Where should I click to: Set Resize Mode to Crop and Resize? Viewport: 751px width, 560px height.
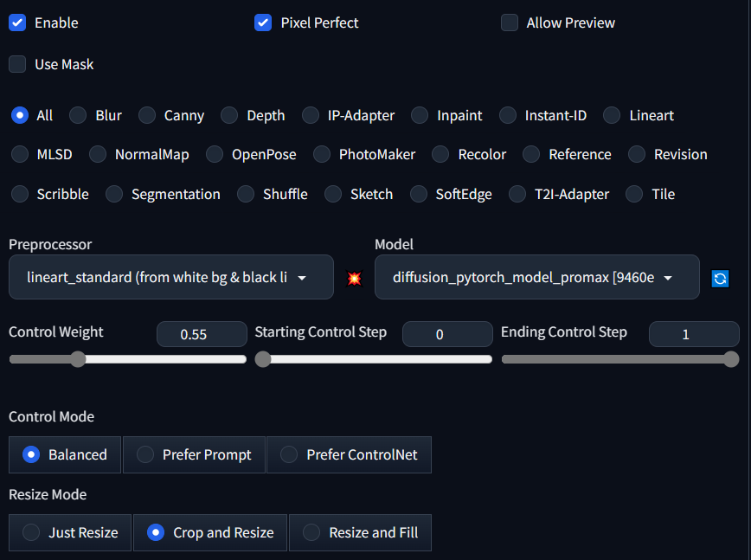[x=210, y=532]
